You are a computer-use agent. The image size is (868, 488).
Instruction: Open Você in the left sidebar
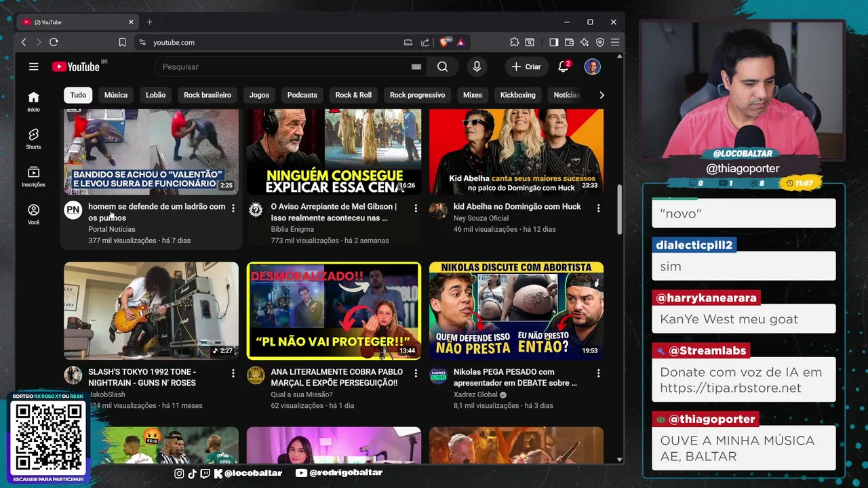tap(33, 214)
